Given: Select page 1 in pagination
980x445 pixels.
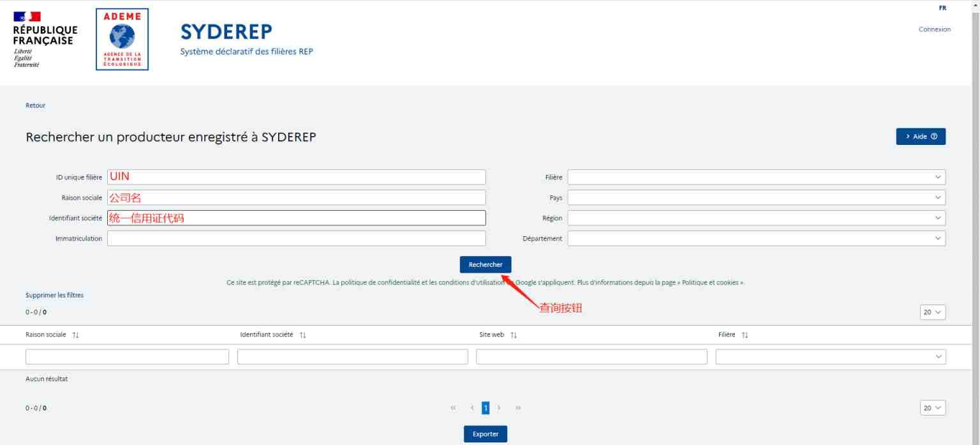Looking at the screenshot, I should [486, 408].
